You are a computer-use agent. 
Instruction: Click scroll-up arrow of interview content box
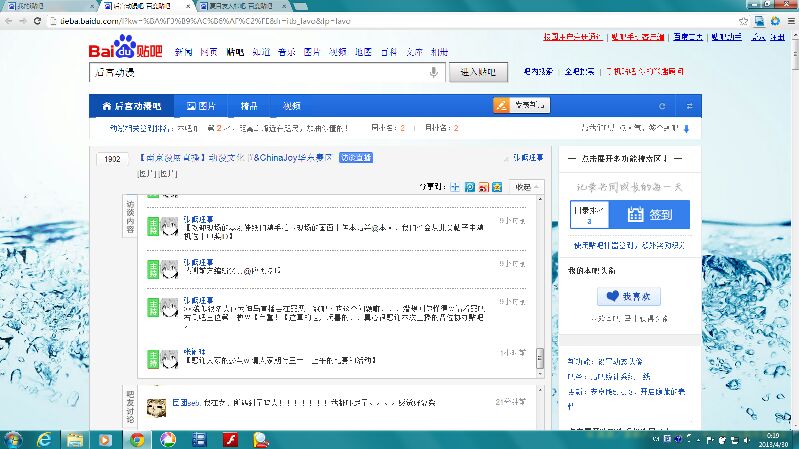(540, 199)
